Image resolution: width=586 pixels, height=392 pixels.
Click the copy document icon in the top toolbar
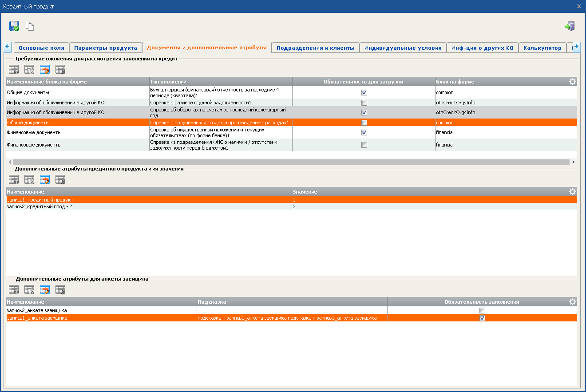pos(30,26)
